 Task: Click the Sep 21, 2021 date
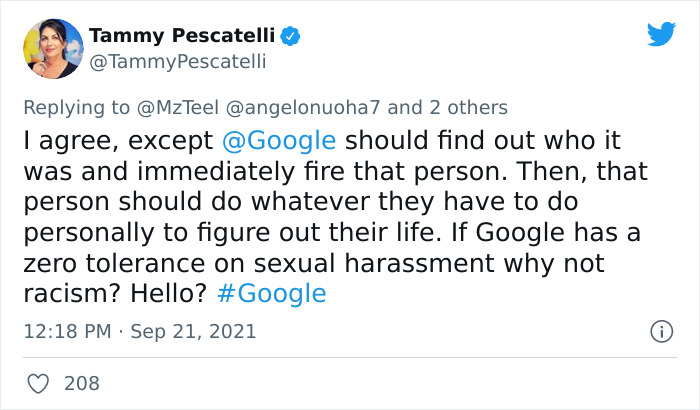point(192,331)
